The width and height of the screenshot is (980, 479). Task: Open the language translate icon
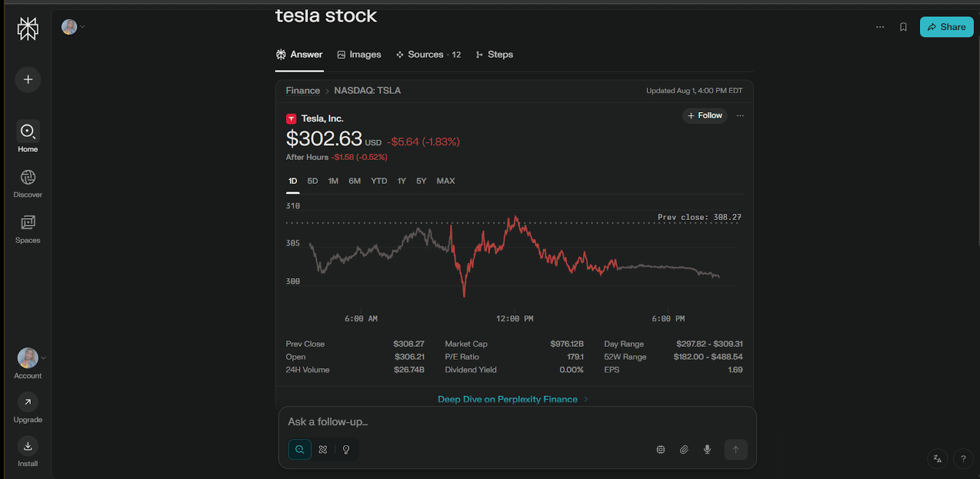(x=937, y=459)
